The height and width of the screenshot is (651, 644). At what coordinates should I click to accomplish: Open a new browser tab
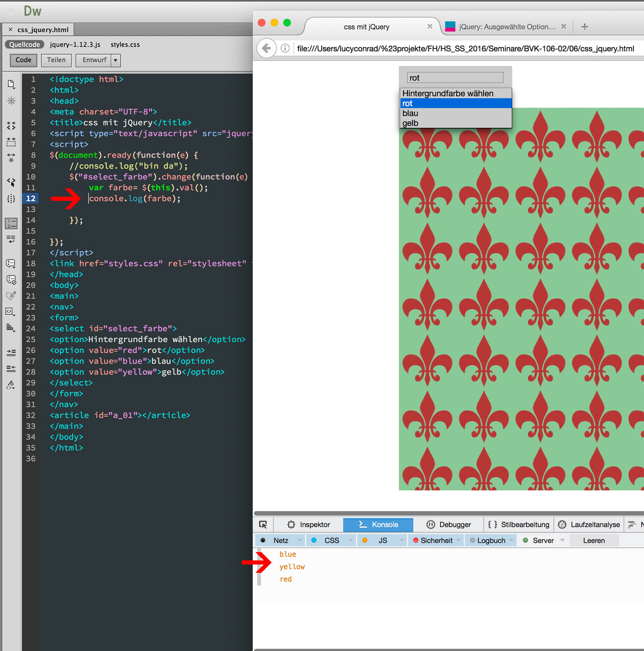click(585, 27)
